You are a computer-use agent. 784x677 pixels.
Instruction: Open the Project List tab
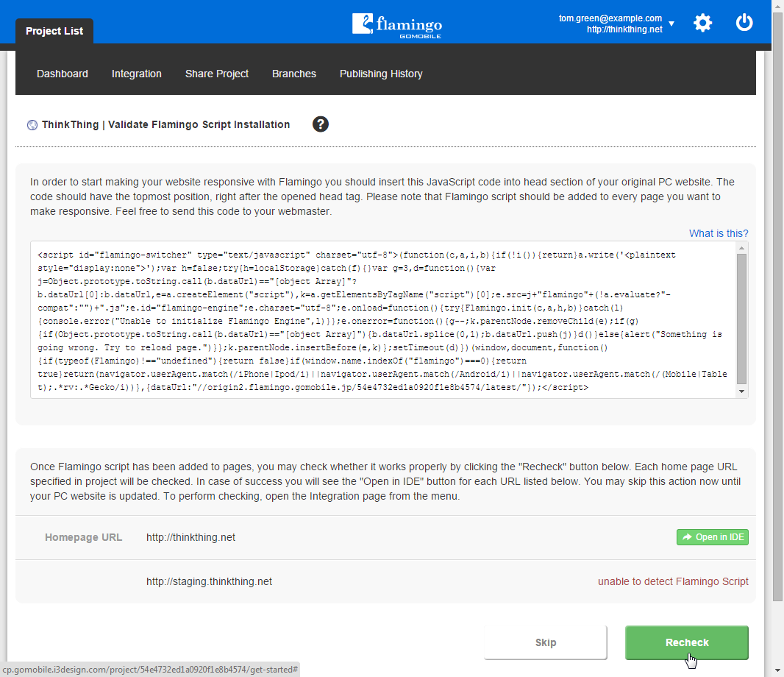[x=54, y=31]
